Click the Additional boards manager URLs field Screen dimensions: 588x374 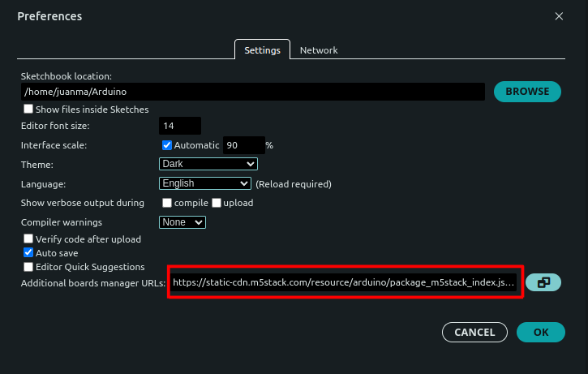pos(344,284)
